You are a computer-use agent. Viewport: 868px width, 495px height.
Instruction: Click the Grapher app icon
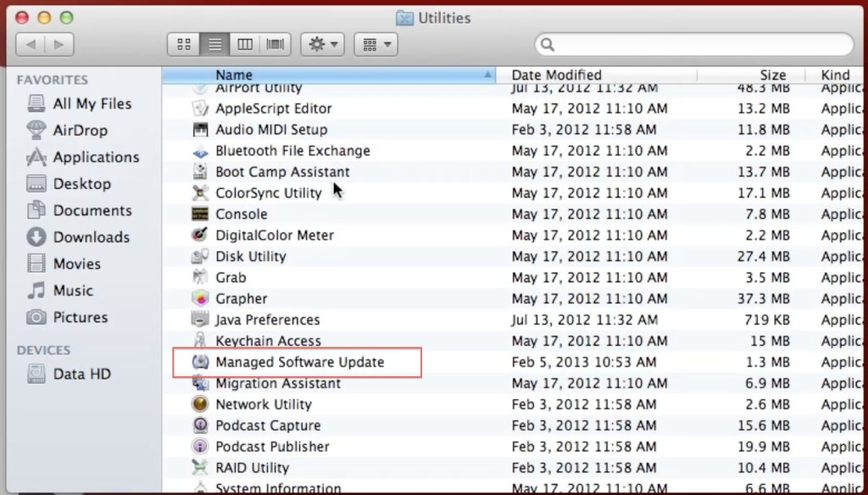click(x=200, y=298)
